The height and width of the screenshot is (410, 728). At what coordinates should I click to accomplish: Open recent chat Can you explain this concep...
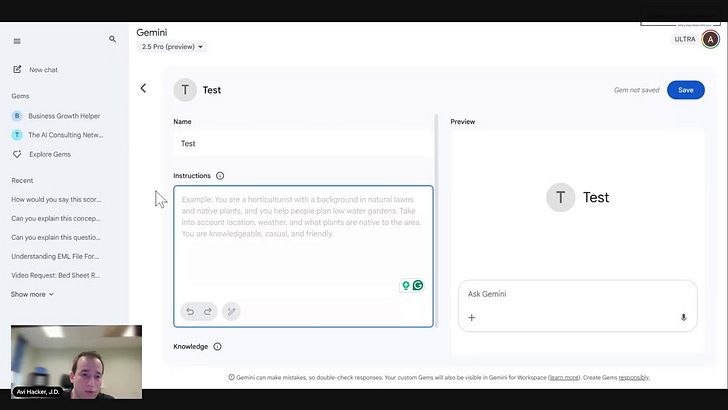[56, 219]
